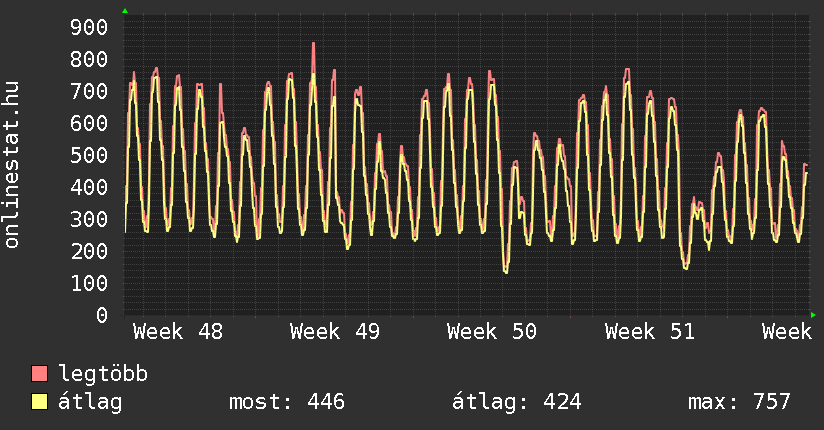Image resolution: width=824 pixels, height=430 pixels.
Task: Click the onlinestat.hu vertical label
Action: click(x=12, y=165)
